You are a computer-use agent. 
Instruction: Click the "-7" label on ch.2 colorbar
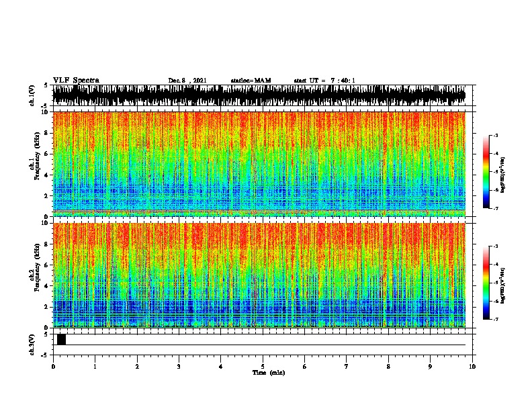[x=496, y=319]
